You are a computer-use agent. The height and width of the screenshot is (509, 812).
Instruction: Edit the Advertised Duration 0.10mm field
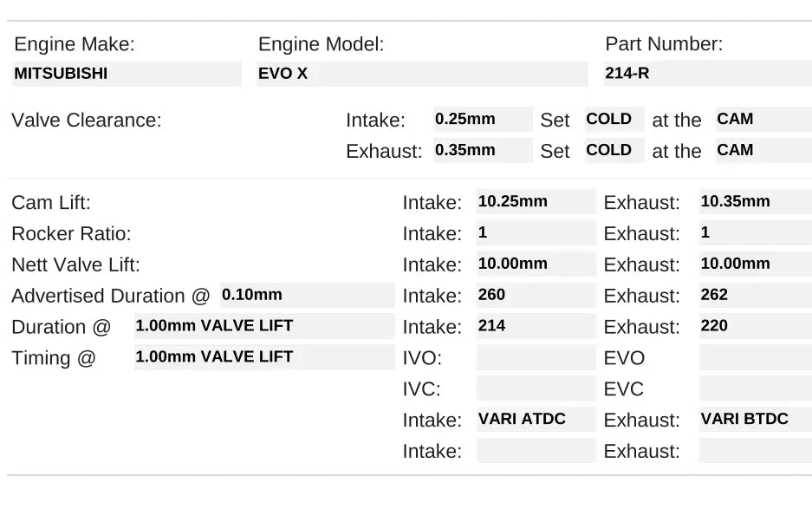pyautogui.click(x=307, y=295)
